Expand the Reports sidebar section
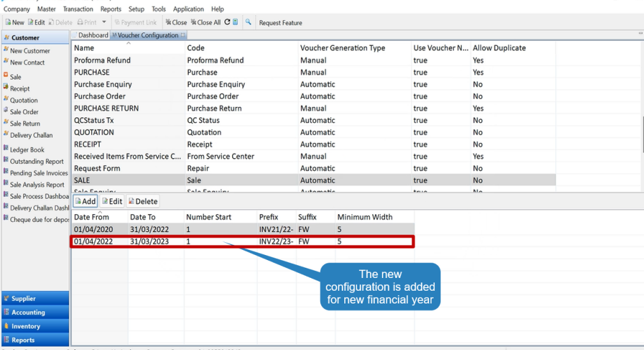This screenshot has width=644, height=350. (35, 340)
